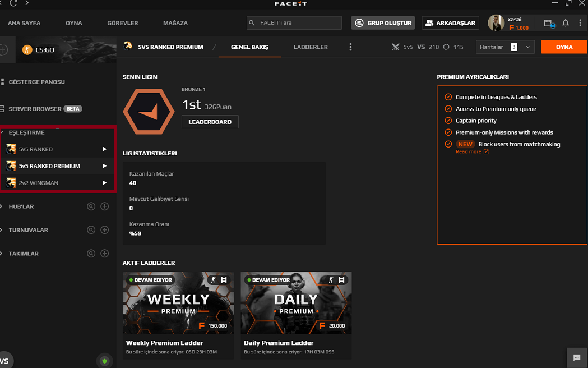Click Daily Premium Ladder title

279,343
